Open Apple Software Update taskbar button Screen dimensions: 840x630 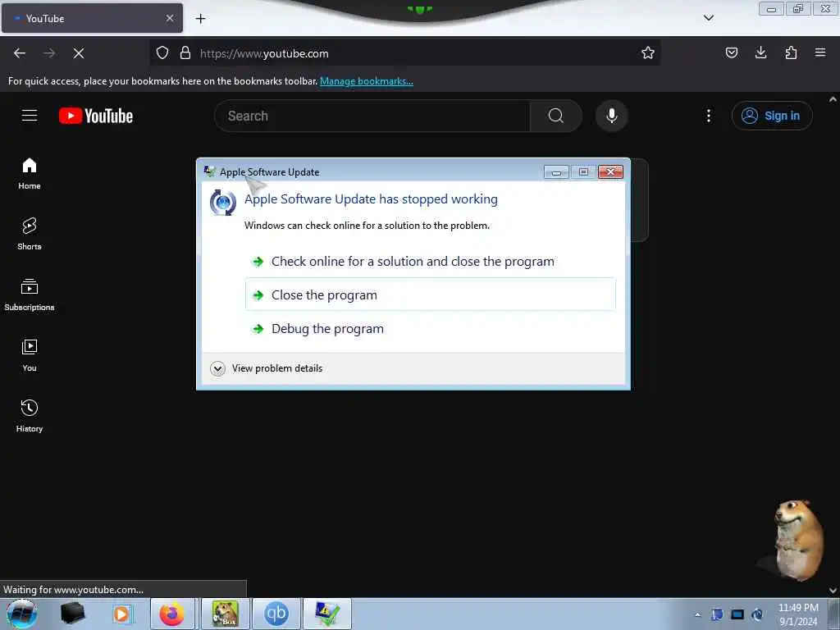click(x=327, y=614)
